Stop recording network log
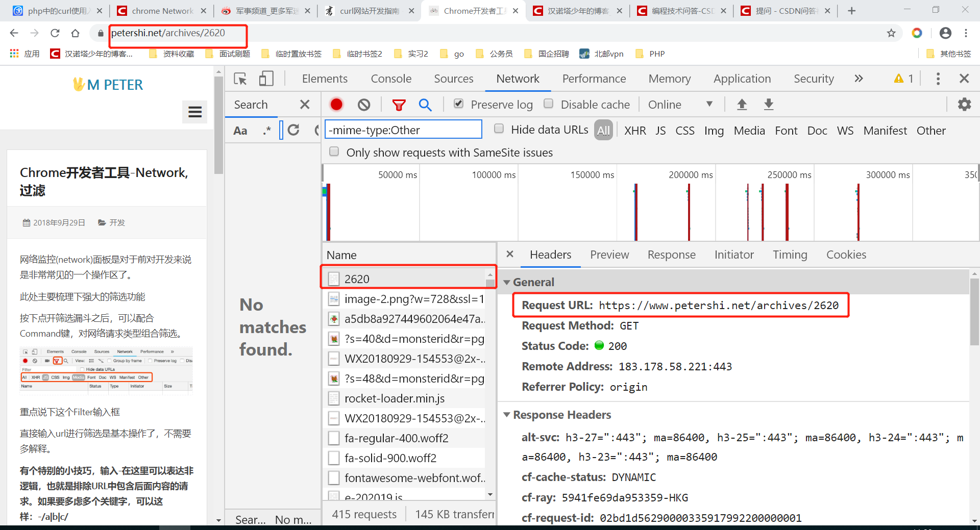Image resolution: width=980 pixels, height=530 pixels. pos(336,105)
